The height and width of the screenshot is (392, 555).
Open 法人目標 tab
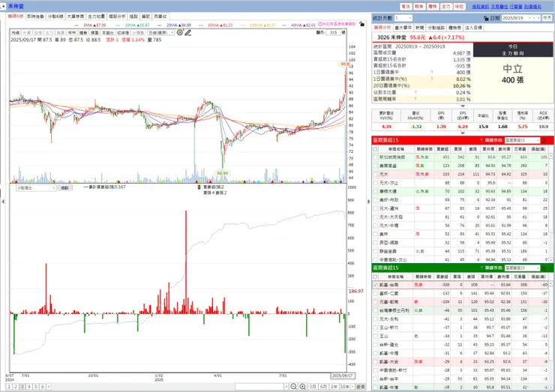(x=473, y=28)
